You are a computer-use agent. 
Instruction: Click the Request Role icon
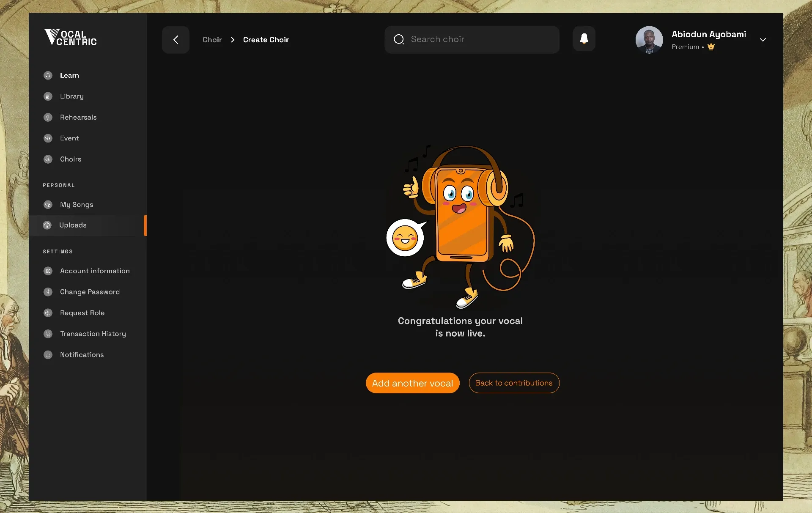[x=48, y=313]
